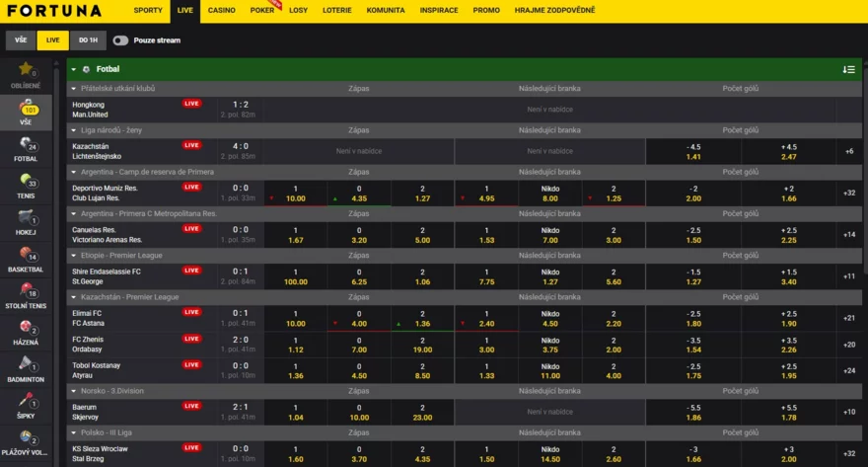Toggle the Pouze stream switch
Image resolution: width=868 pixels, height=467 pixels.
pos(120,40)
